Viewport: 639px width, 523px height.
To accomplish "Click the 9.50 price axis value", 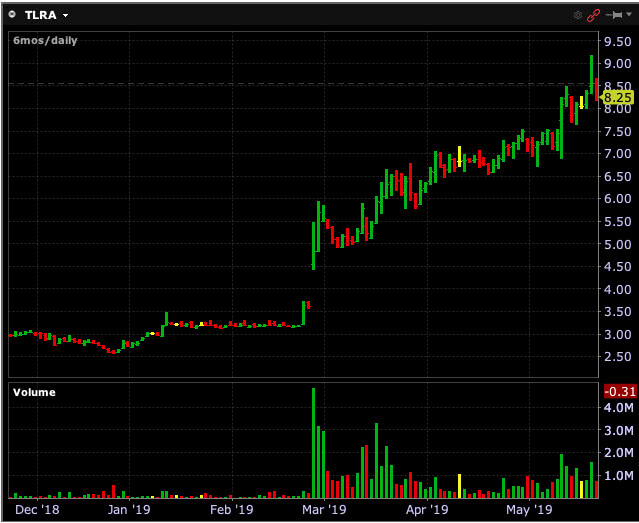I will click(x=617, y=41).
